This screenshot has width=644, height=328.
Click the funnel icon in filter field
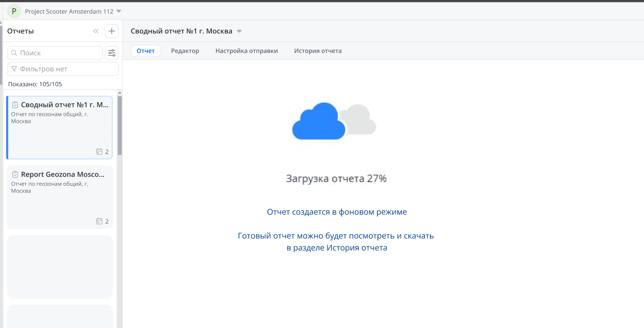pos(14,69)
